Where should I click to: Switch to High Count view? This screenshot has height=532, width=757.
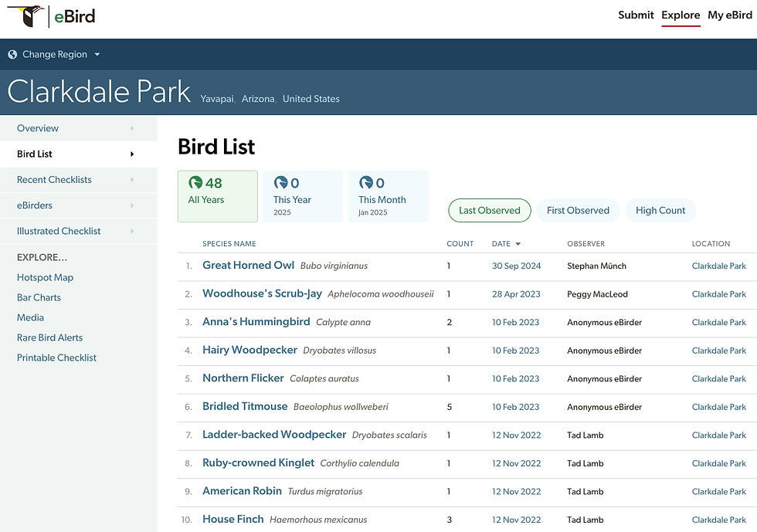660,210
